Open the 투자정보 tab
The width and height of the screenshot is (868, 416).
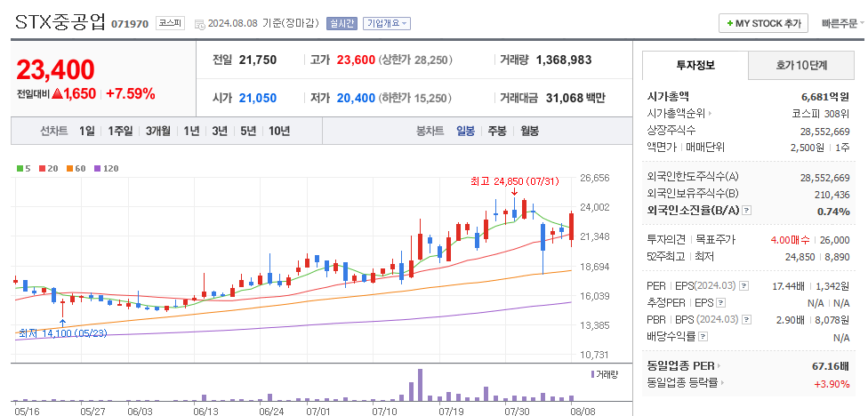point(695,65)
